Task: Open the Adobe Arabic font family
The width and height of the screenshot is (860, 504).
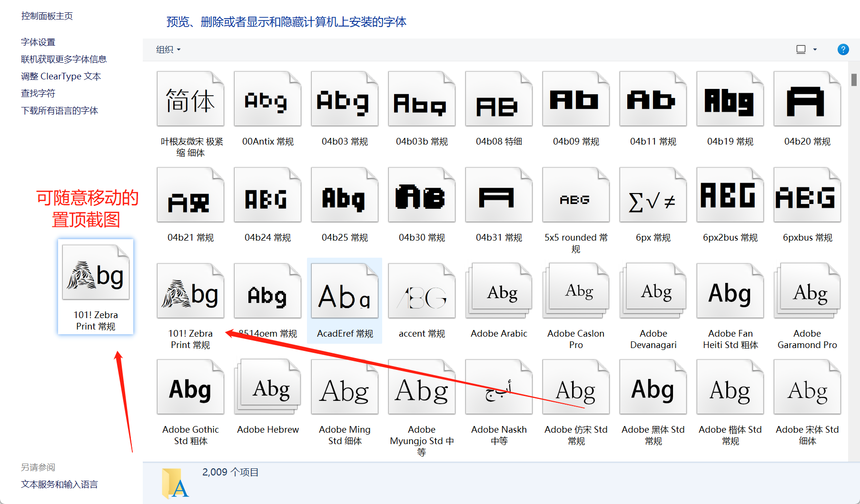Action: pos(499,291)
